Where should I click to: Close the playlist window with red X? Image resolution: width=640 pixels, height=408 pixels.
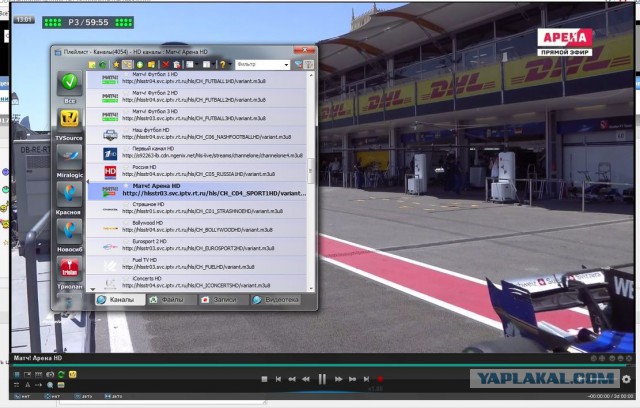304,50
